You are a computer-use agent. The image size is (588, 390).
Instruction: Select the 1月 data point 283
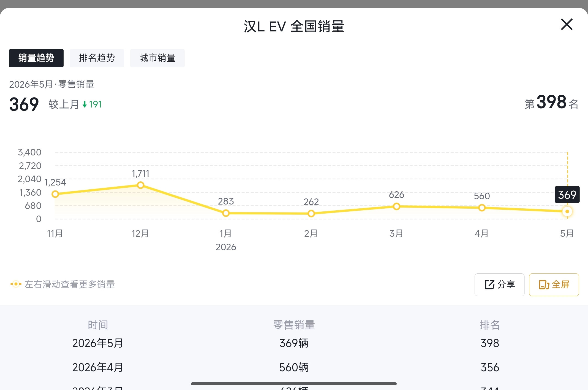226,213
